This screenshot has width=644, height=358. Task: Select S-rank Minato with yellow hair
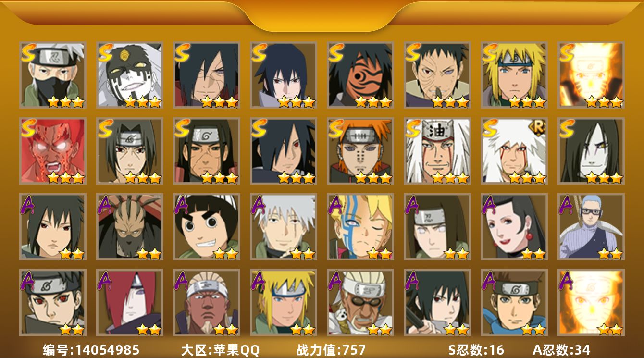click(514, 75)
